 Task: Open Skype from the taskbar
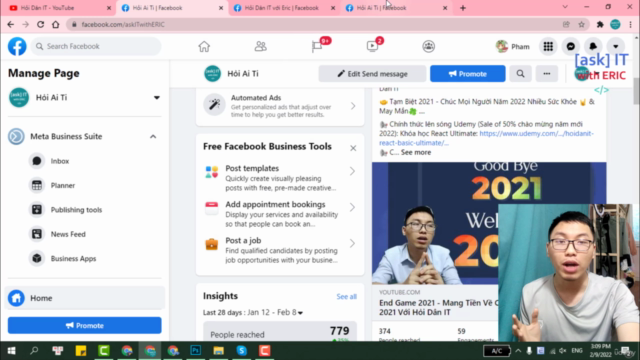(x=242, y=351)
